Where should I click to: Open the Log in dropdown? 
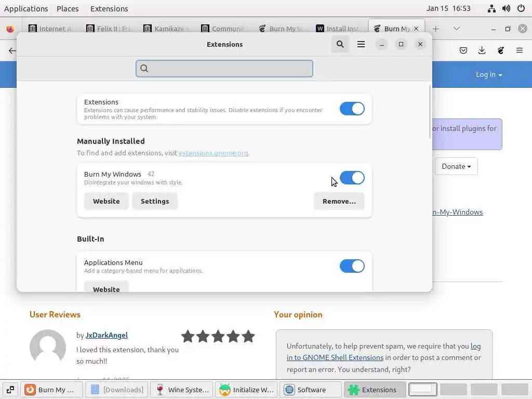tap(488, 75)
